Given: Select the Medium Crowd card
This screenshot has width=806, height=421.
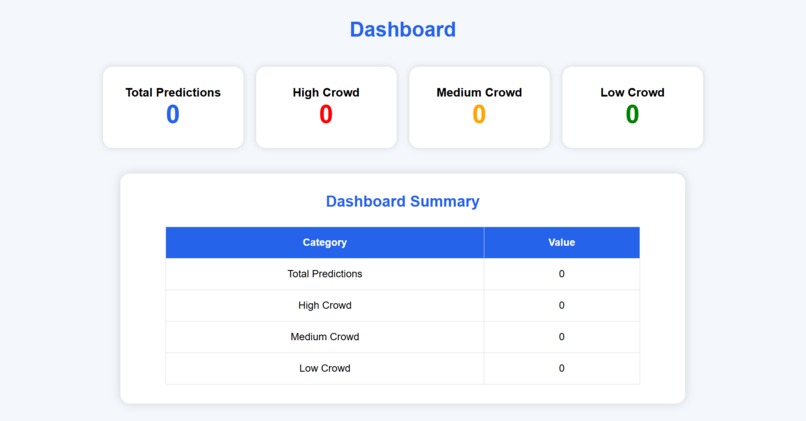Looking at the screenshot, I should pos(480,107).
